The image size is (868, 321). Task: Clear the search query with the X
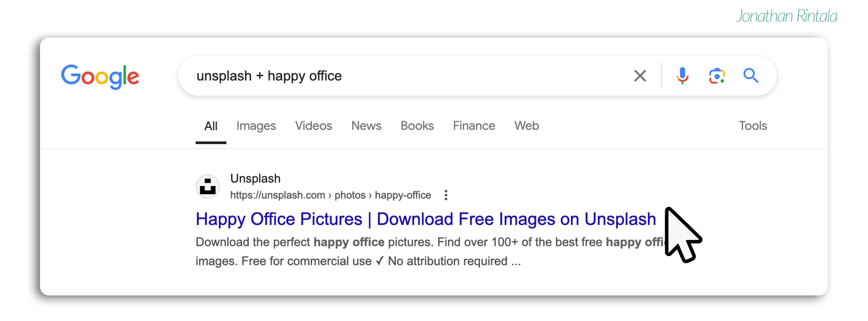coord(639,76)
